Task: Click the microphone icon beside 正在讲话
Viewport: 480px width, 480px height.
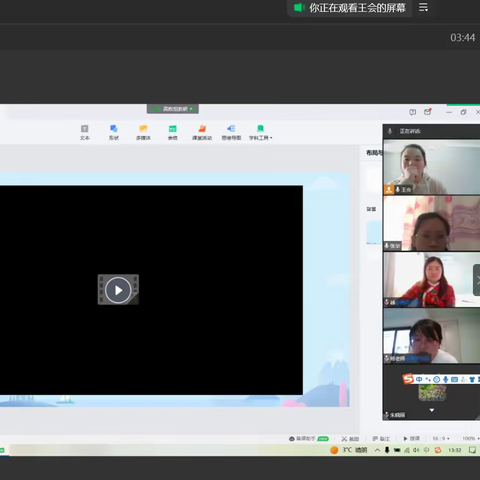Action: (x=390, y=131)
